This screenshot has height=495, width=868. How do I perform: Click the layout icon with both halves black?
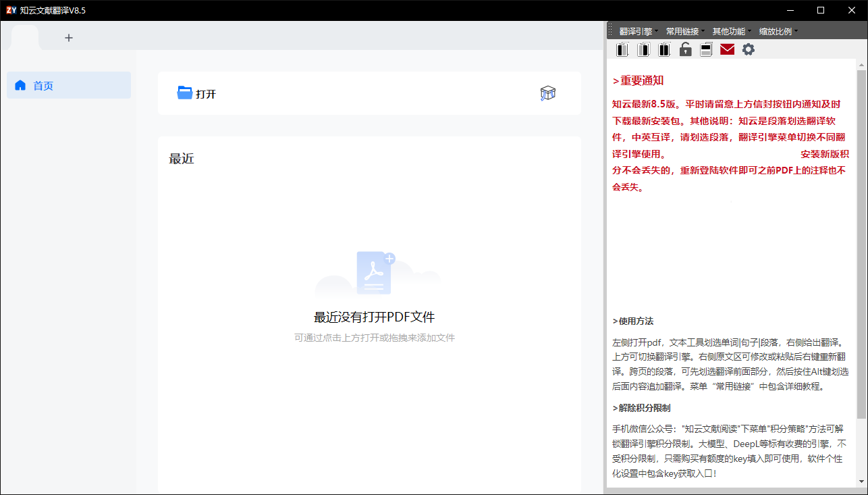[665, 49]
